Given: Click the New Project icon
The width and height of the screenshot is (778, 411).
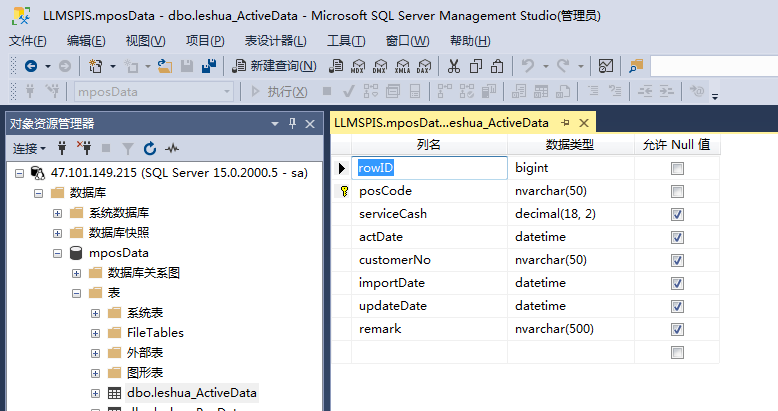Looking at the screenshot, I should [x=95, y=66].
